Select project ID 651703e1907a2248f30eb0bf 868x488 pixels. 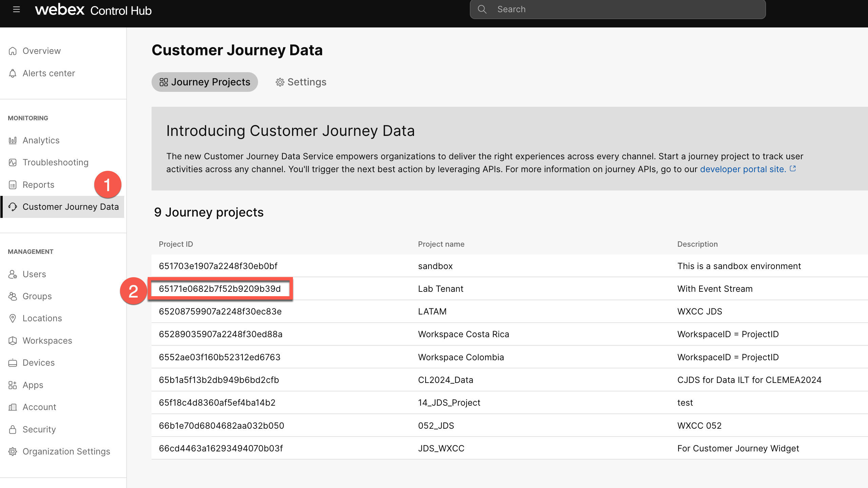[x=218, y=266]
